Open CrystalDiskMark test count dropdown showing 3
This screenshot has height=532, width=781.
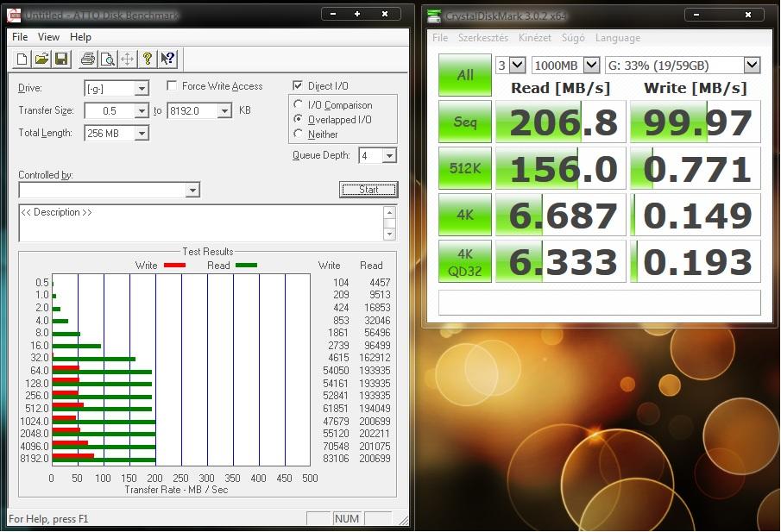[518, 66]
